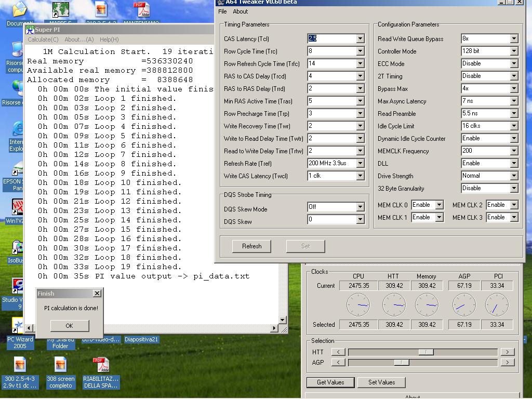Click the AGP selection slider thumb

click(x=402, y=362)
